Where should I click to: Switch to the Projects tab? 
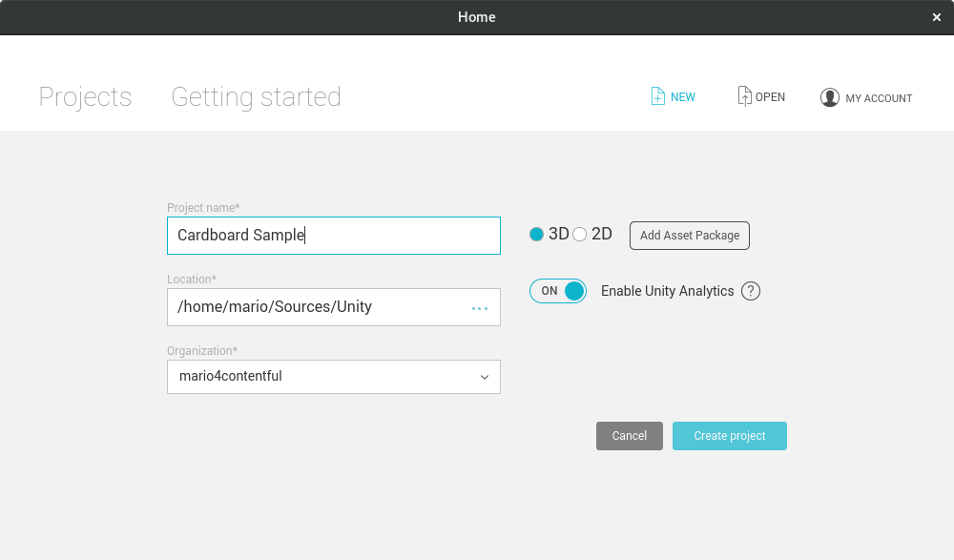point(85,97)
